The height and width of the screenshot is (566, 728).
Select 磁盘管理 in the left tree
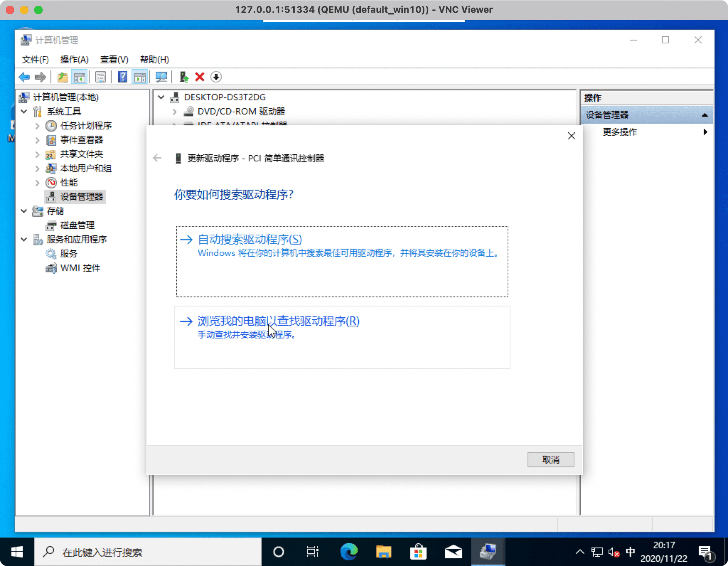click(77, 225)
